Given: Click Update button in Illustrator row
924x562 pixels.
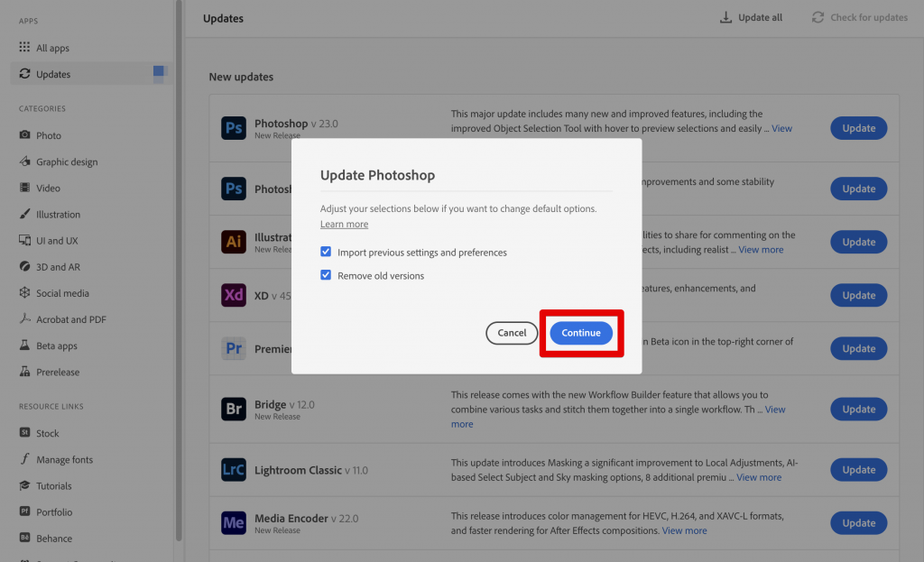Looking at the screenshot, I should click(x=859, y=242).
